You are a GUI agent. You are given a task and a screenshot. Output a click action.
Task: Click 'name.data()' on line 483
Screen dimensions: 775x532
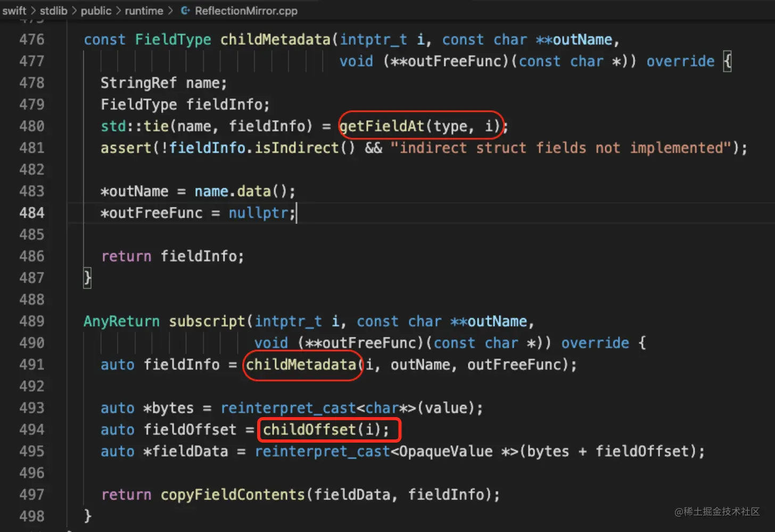(241, 191)
